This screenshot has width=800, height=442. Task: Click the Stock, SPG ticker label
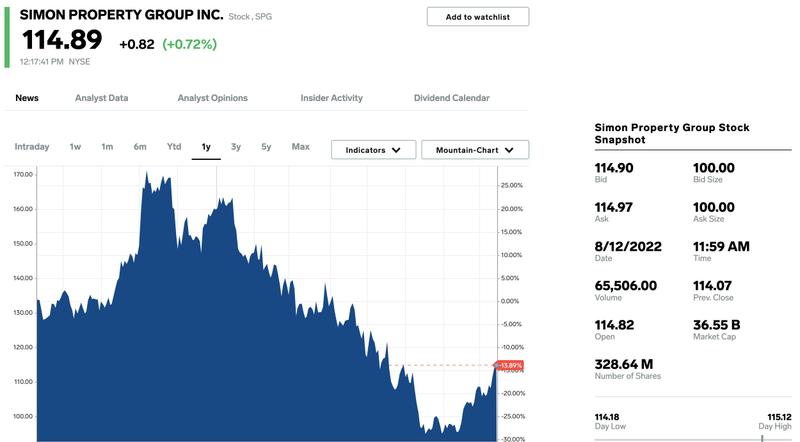pos(250,16)
